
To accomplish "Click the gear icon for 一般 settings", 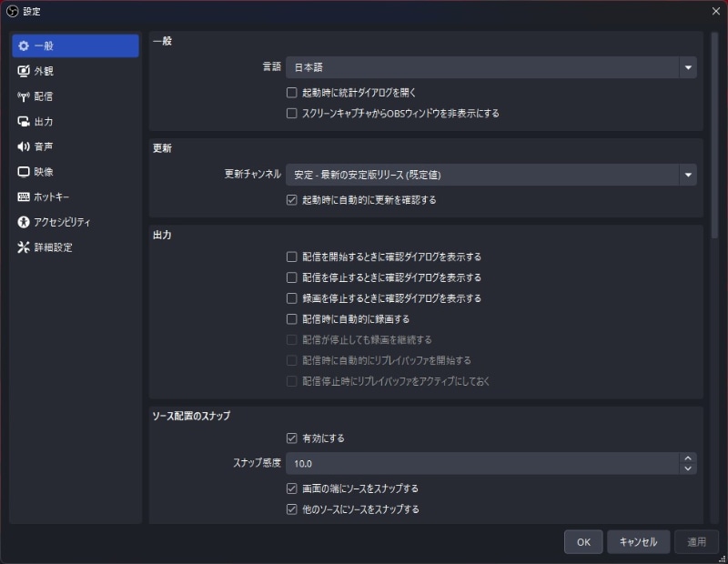I will (x=24, y=45).
